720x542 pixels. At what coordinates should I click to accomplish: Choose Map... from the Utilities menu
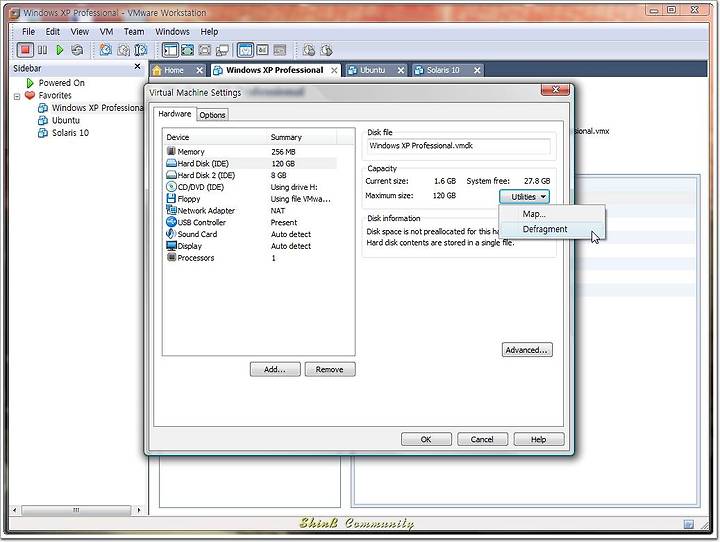click(552, 214)
